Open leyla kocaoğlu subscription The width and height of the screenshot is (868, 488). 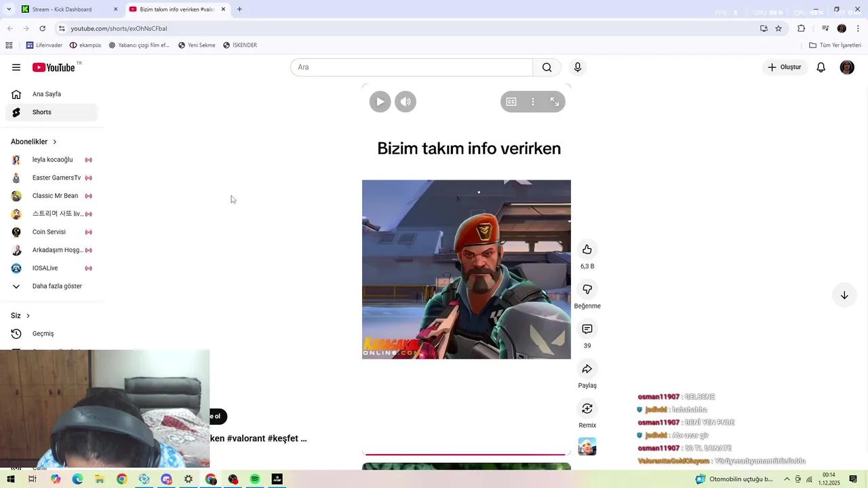[x=52, y=160]
